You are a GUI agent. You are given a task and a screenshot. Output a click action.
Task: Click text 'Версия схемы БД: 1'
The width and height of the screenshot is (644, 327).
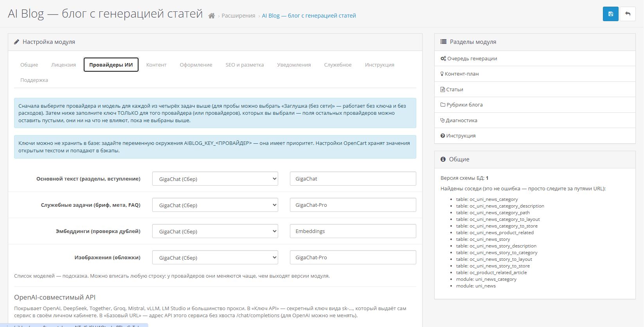(464, 178)
